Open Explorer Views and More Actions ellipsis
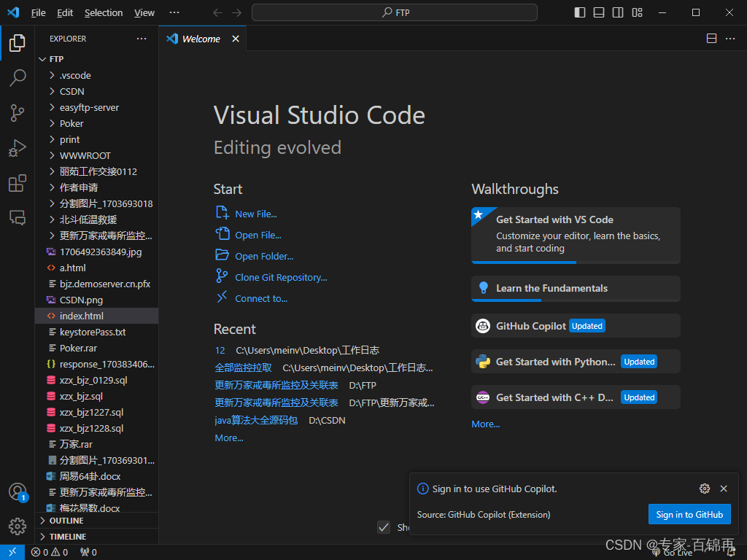Image resolution: width=747 pixels, height=560 pixels. 142,39
